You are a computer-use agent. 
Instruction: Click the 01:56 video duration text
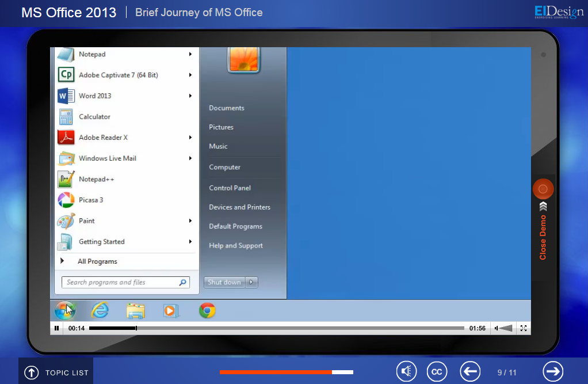click(x=478, y=328)
